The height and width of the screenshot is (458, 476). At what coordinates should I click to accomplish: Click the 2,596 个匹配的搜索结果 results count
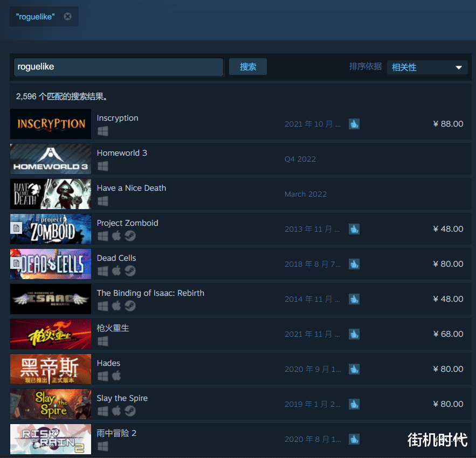61,96
